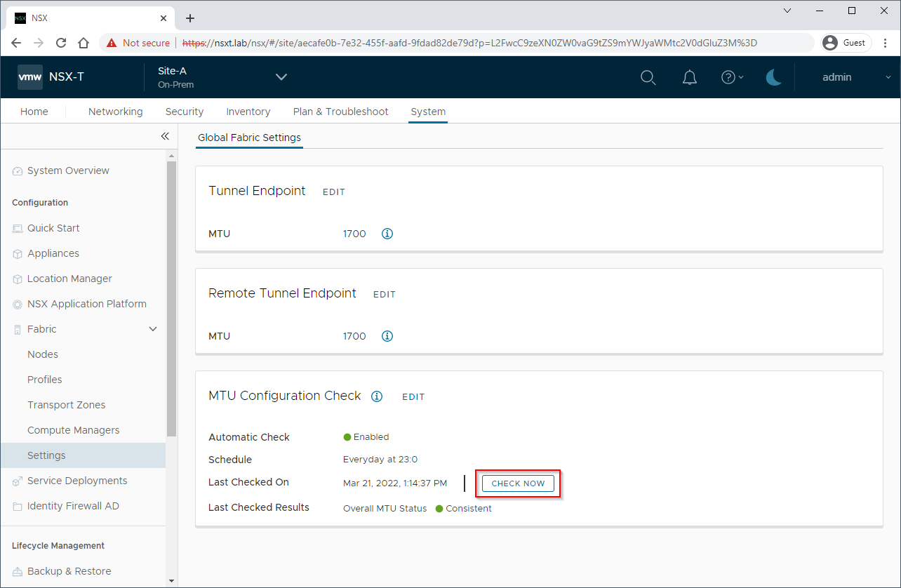Viewport: 901px width, 588px height.
Task: Reload the page in browser
Action: [61, 43]
